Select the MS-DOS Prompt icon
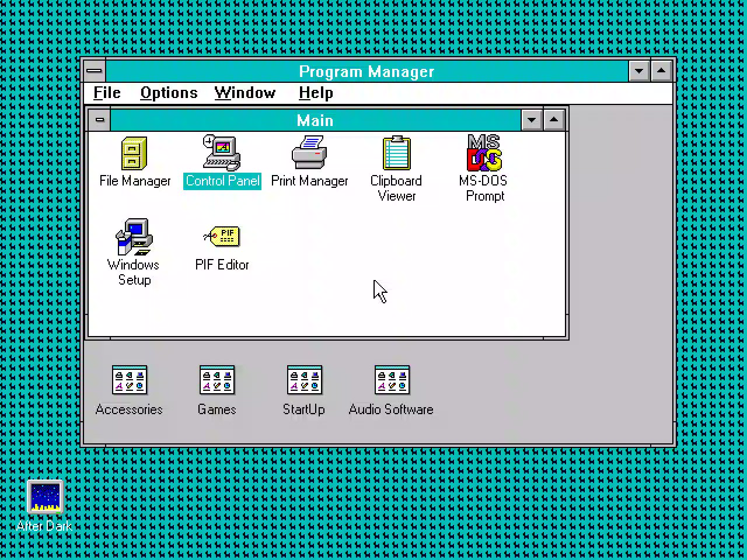Screen dimensions: 747x560 tap(484, 153)
